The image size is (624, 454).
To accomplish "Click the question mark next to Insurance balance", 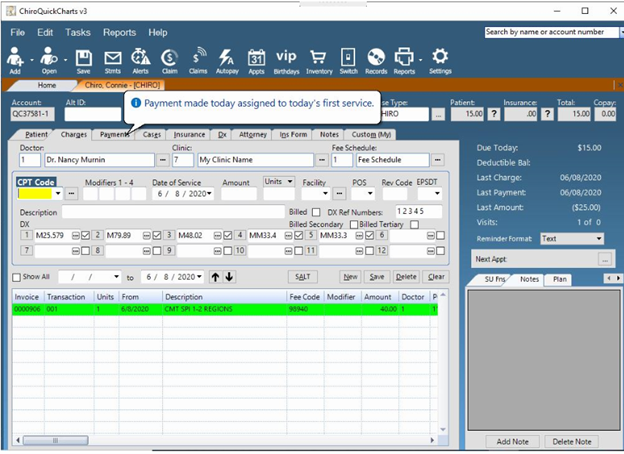I will pyautogui.click(x=547, y=114).
